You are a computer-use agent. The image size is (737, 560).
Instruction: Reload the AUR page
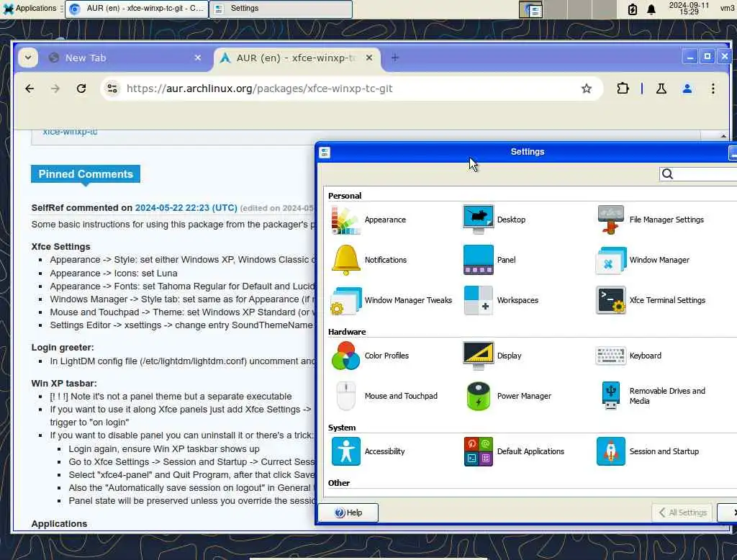(81, 89)
